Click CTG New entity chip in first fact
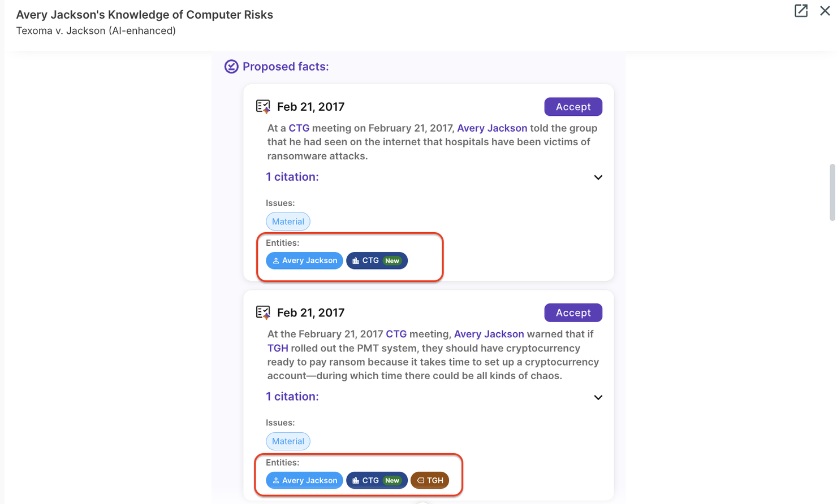The width and height of the screenshot is (837, 504). (377, 260)
